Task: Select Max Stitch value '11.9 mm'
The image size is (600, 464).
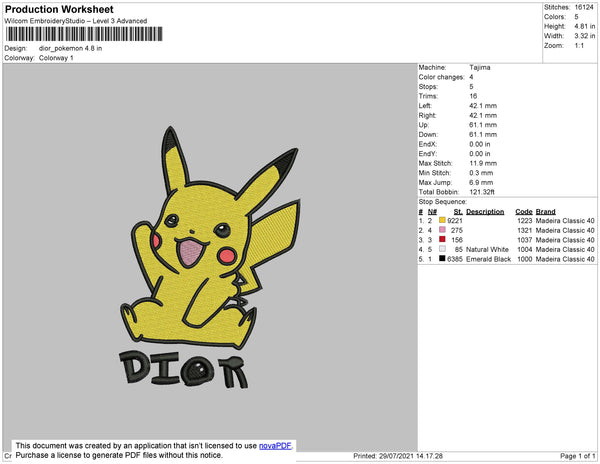Action: pyautogui.click(x=483, y=163)
